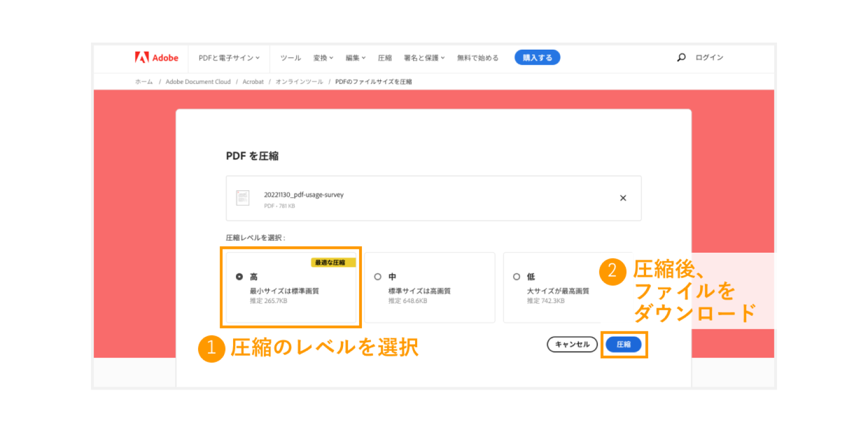Image resolution: width=868 pixels, height=431 pixels.
Task: Click the 推定 648.6KB size estimate
Action: 408,301
